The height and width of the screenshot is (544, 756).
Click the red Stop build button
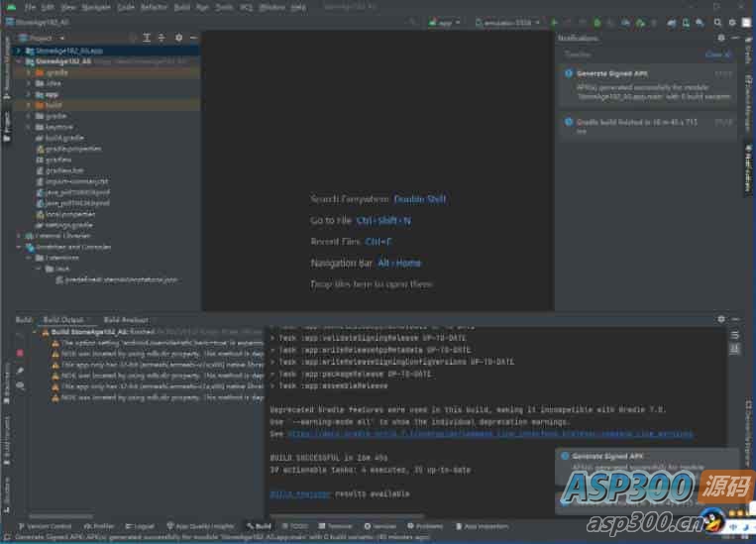20,353
